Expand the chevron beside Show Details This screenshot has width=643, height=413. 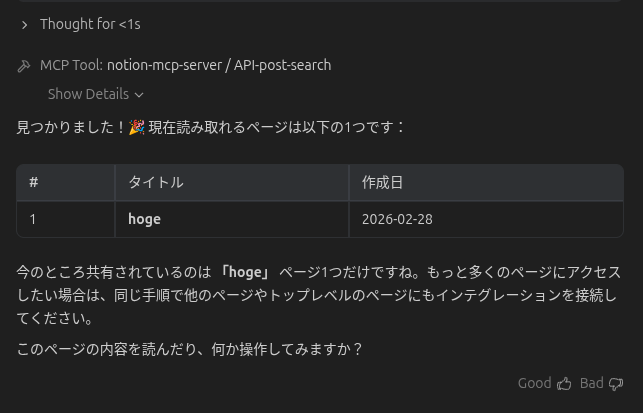pyautogui.click(x=139, y=95)
